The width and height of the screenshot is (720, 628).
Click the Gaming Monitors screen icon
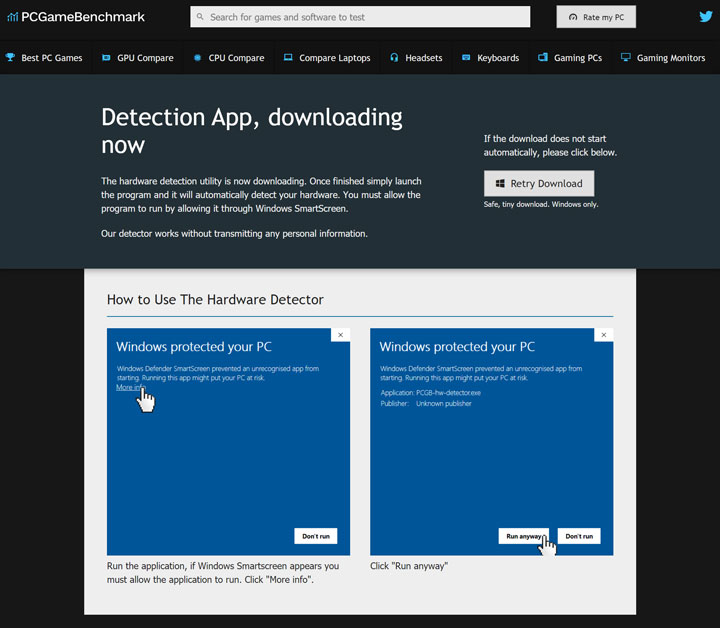click(625, 58)
